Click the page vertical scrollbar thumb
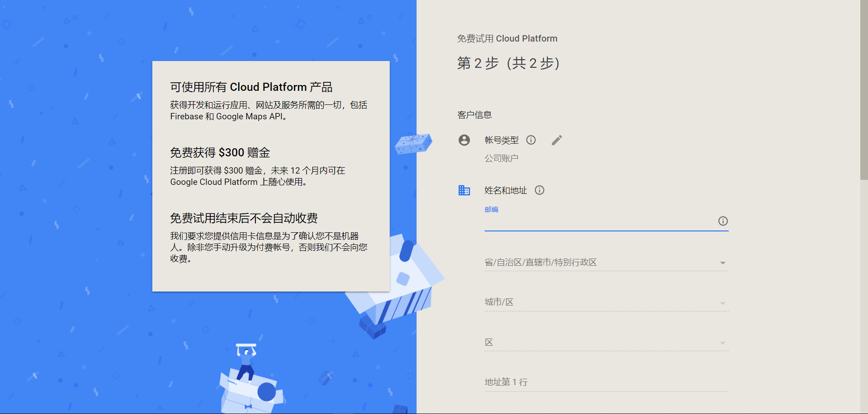Viewport: 868px width, 414px height. (864, 90)
